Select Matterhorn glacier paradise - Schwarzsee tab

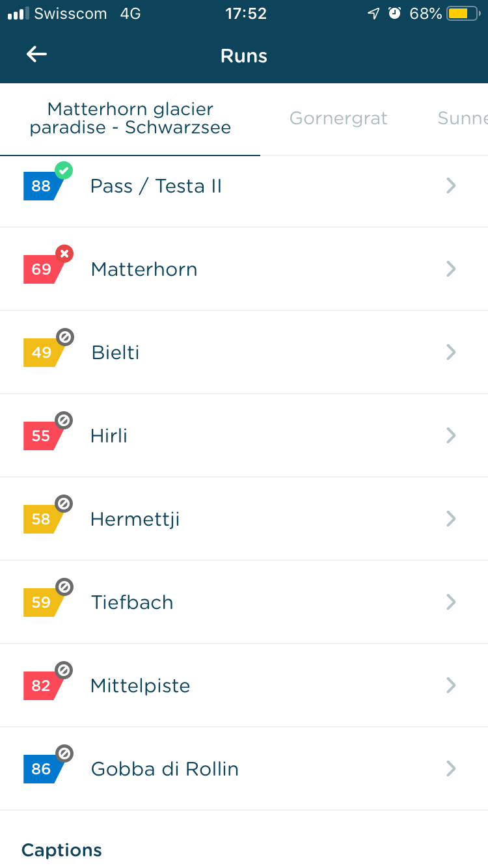[130, 118]
